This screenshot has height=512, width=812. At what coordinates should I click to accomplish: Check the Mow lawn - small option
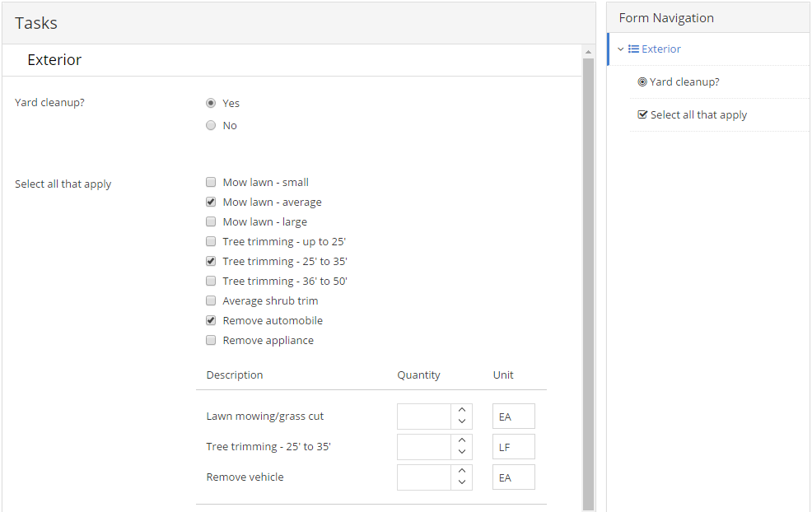coord(211,182)
